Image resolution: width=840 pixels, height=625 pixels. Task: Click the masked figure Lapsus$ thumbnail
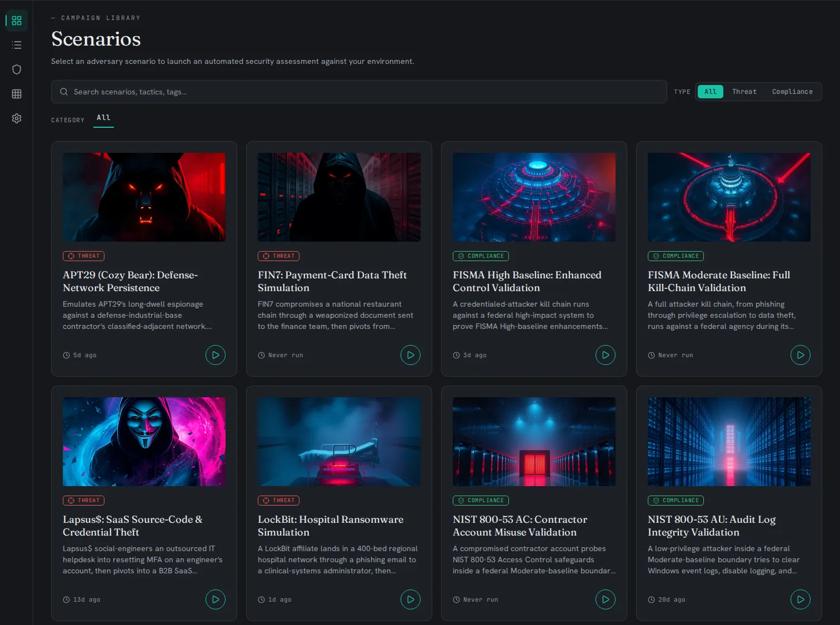coord(144,442)
